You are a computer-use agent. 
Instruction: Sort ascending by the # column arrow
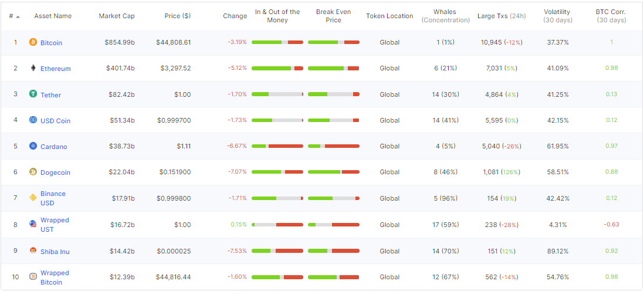[18, 16]
